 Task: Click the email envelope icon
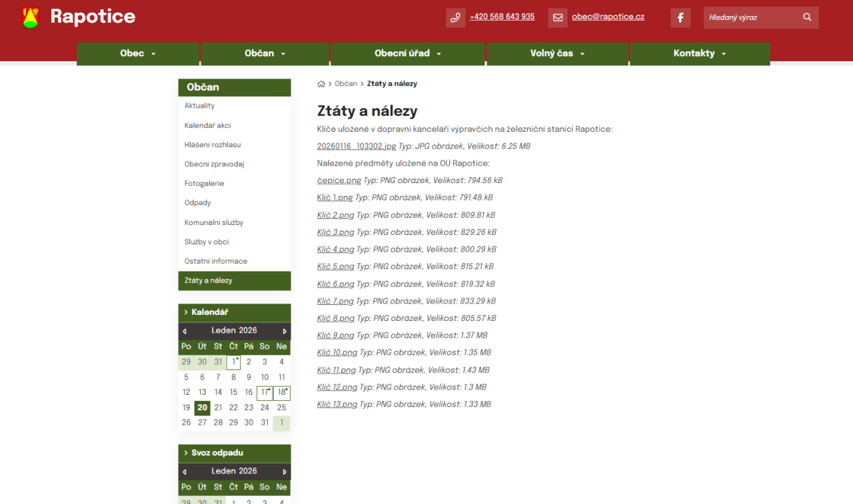[x=558, y=18]
